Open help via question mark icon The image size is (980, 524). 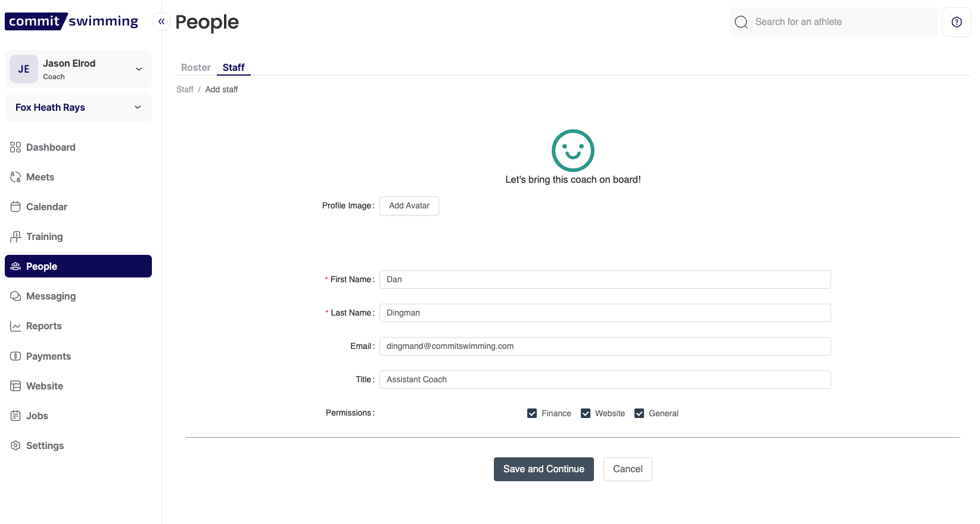click(957, 22)
